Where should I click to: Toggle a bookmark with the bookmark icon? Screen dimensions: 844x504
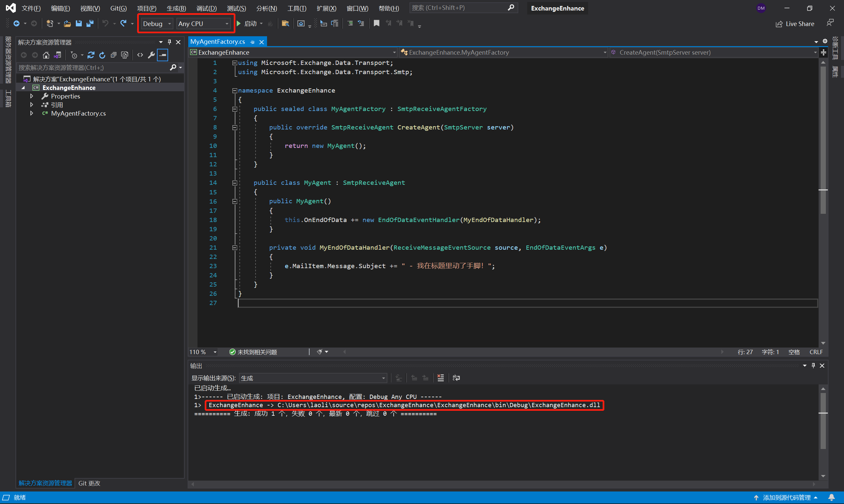pos(376,23)
